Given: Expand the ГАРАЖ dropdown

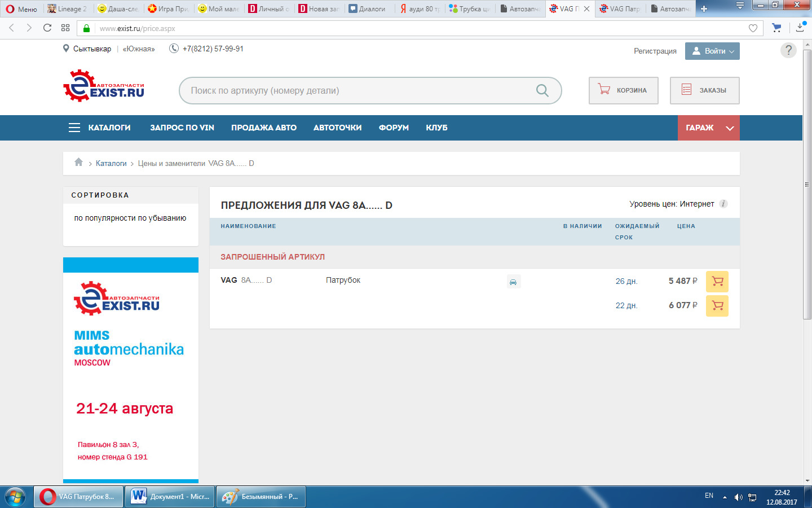Looking at the screenshot, I should (x=708, y=128).
